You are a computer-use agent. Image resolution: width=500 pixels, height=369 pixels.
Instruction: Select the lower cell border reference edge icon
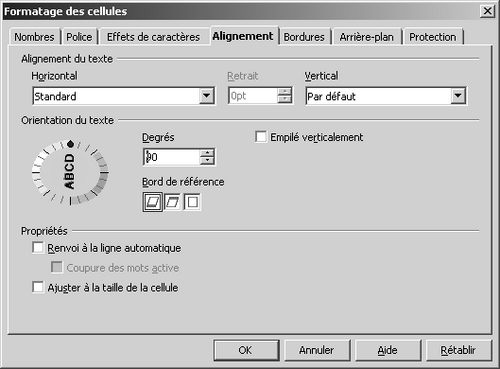(153, 202)
